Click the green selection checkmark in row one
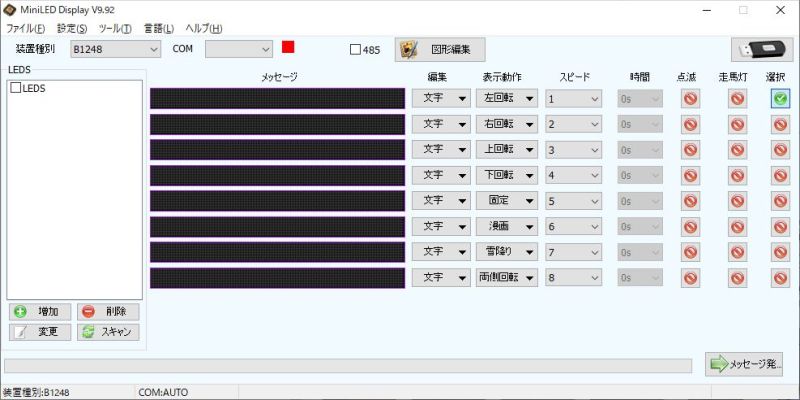800x400 pixels. point(780,98)
